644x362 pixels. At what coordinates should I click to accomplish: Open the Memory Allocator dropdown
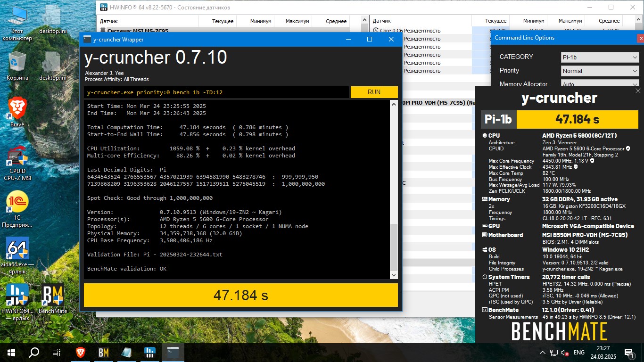600,84
